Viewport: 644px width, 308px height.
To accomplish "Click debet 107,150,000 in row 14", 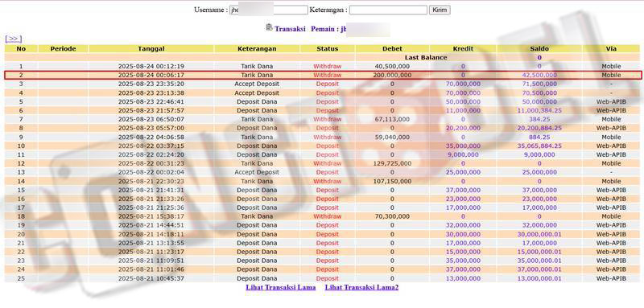I will pyautogui.click(x=392, y=181).
